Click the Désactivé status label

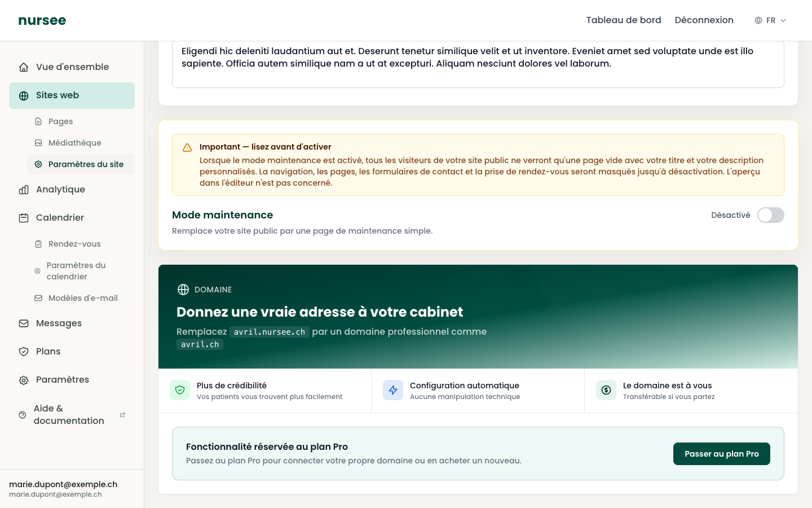click(x=731, y=215)
